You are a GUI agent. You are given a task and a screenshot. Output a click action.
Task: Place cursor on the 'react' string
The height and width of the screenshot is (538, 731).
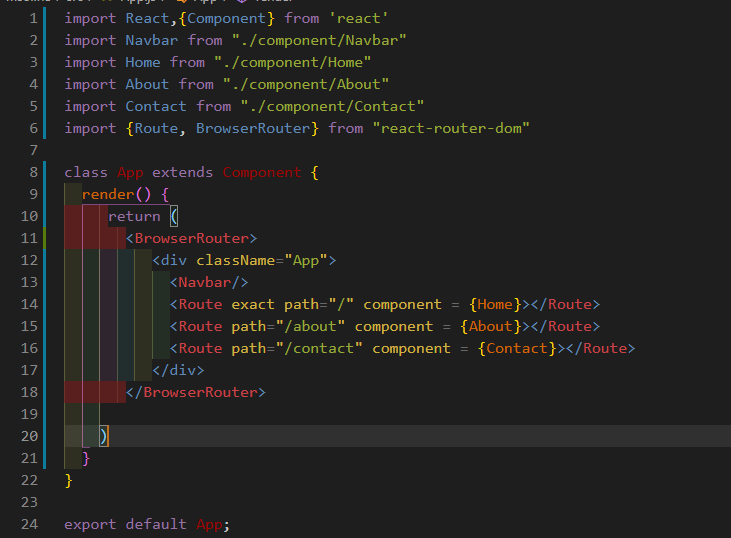[x=358, y=19]
